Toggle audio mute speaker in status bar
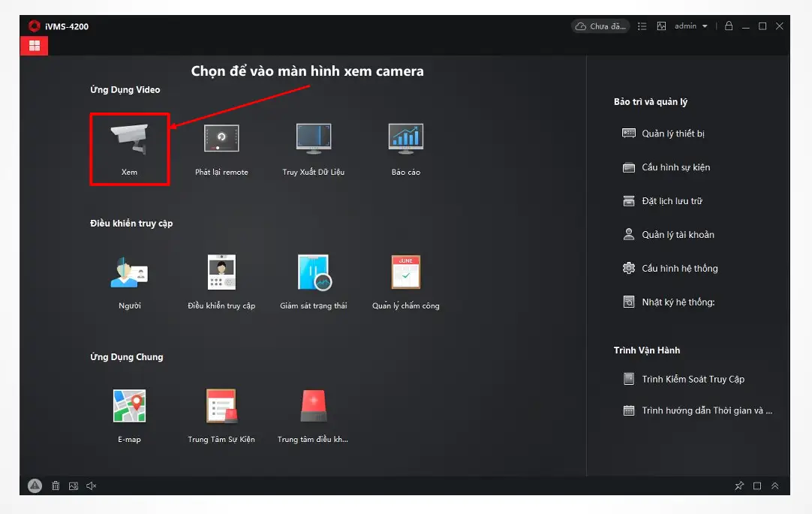The width and height of the screenshot is (812, 514). (x=92, y=486)
